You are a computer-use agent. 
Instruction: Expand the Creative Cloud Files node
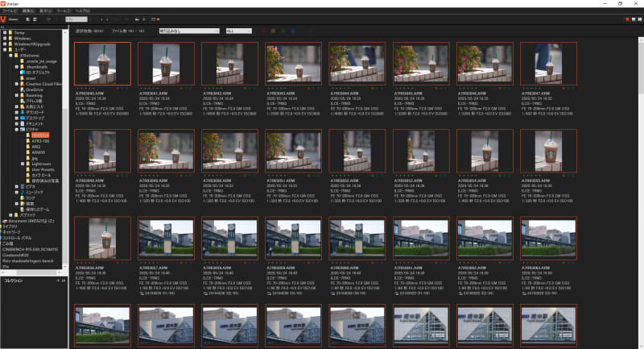(17, 84)
